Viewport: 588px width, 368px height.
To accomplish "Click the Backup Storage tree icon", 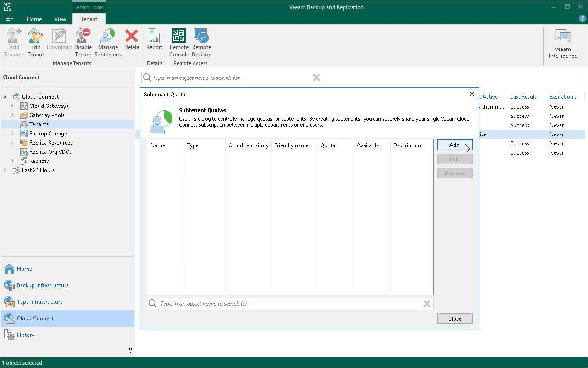I will (x=24, y=134).
